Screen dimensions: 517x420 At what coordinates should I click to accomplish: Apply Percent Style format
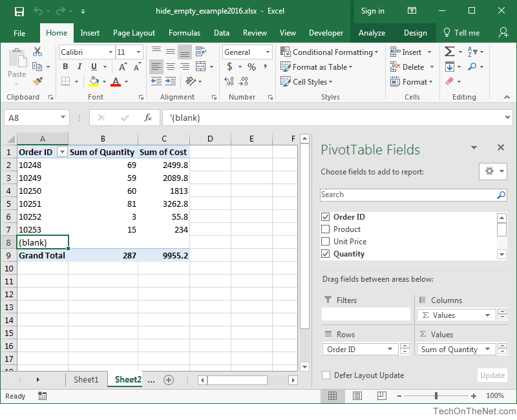click(252, 67)
